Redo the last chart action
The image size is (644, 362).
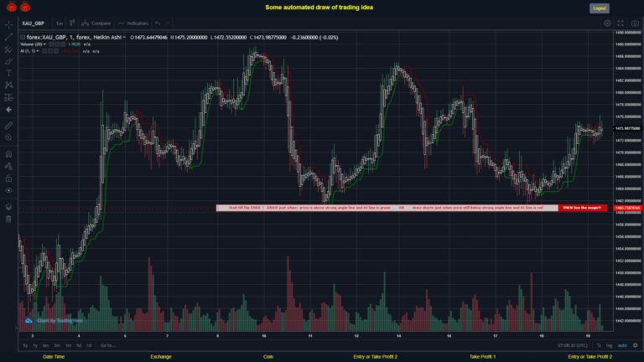(x=168, y=23)
